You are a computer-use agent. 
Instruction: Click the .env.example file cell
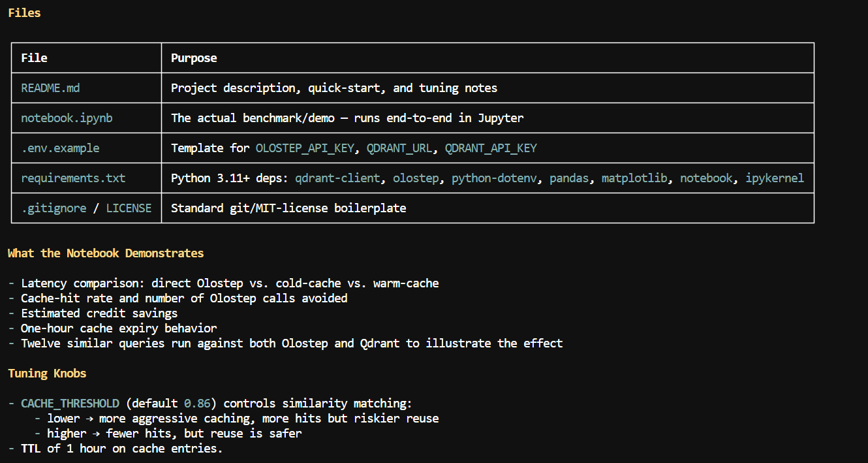[60, 148]
